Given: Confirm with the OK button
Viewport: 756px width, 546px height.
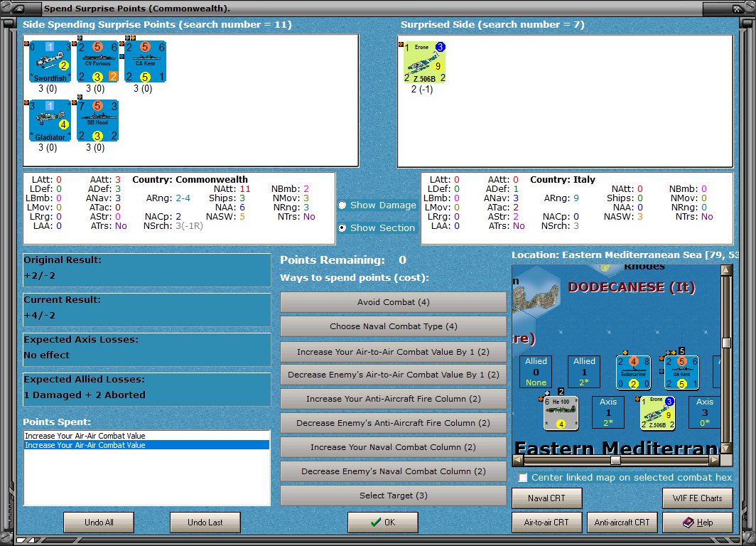Looking at the screenshot, I should pos(383,523).
